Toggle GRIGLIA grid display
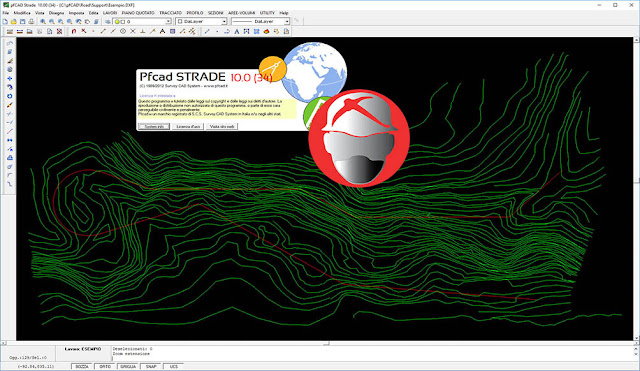640x371 pixels. [128, 367]
